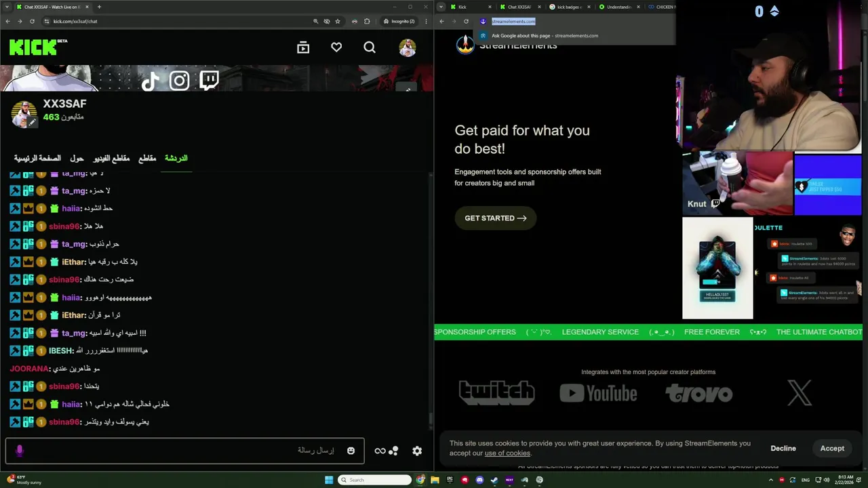Open the TikTok link on channel banner
This screenshot has width=868, height=488.
(x=150, y=81)
